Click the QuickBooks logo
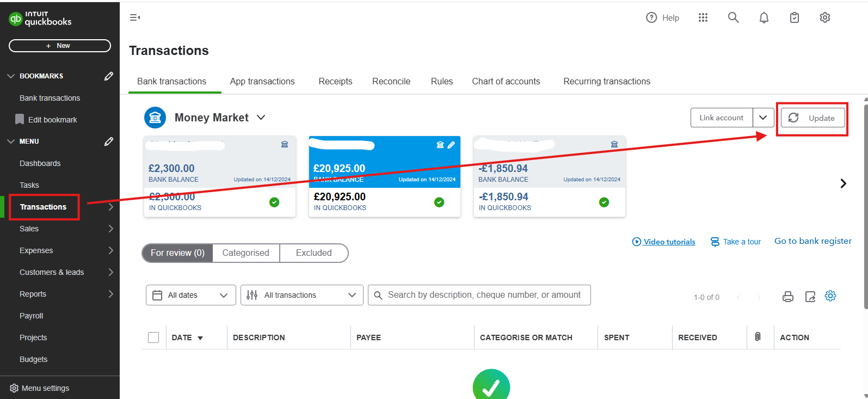The width and height of the screenshot is (868, 399). [x=40, y=19]
